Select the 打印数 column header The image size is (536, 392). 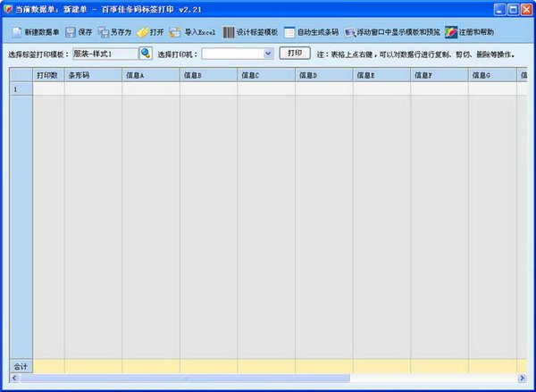coord(48,75)
